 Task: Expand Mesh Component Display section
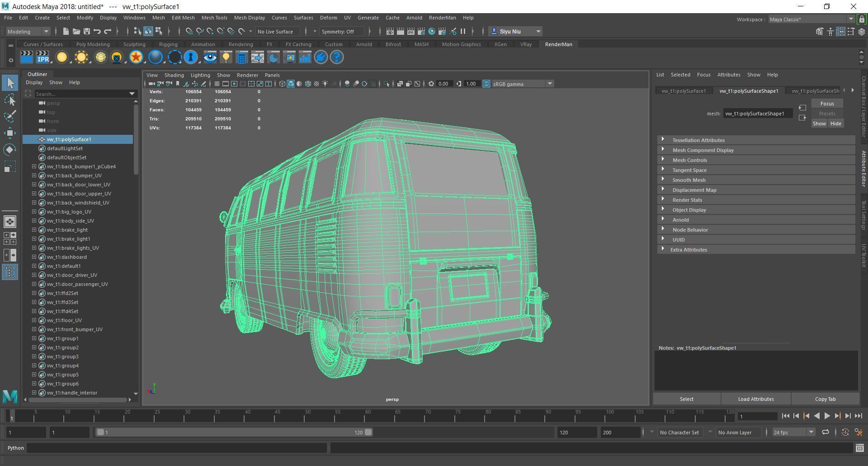(x=756, y=150)
